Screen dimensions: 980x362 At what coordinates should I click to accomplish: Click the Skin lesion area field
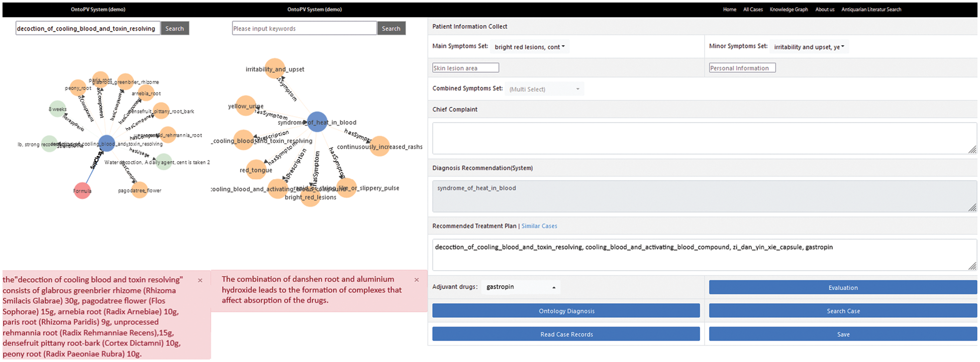(465, 68)
